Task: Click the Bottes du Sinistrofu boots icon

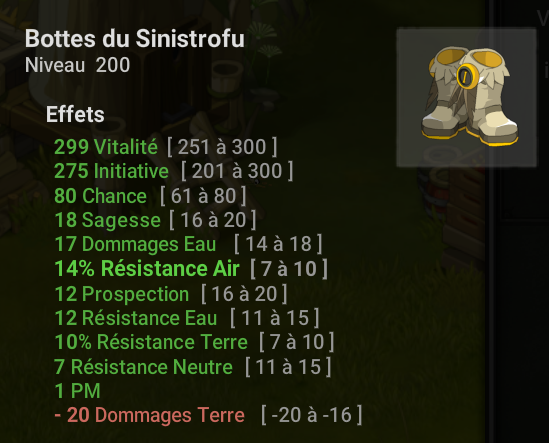Action: point(466,97)
